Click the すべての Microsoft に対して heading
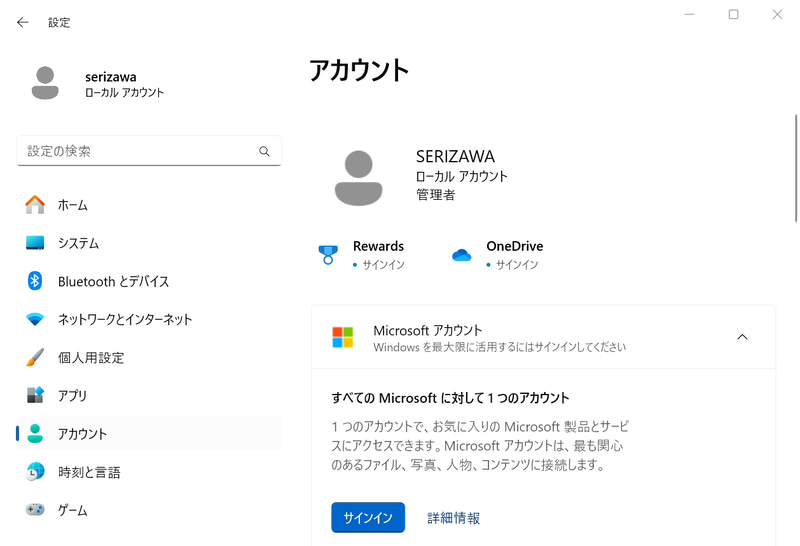Image resolution: width=800 pixels, height=546 pixels. (450, 398)
